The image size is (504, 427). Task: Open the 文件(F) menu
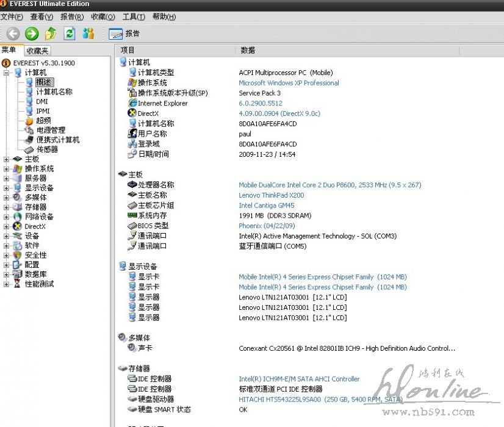12,16
